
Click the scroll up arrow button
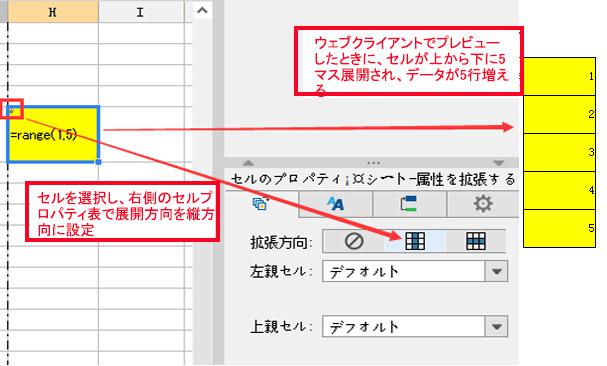(x=202, y=10)
